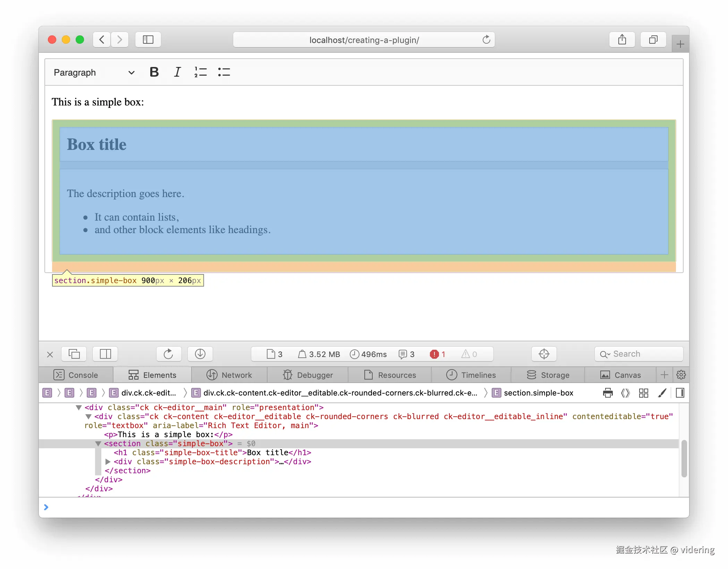Toggle Italic formatting in editor toolbar
This screenshot has width=728, height=569.
click(x=177, y=72)
